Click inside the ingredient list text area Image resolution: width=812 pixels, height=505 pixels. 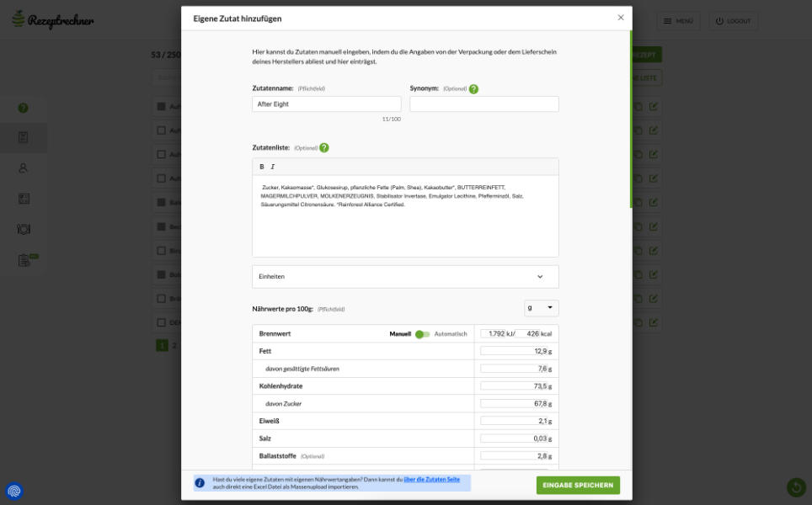coord(405,227)
